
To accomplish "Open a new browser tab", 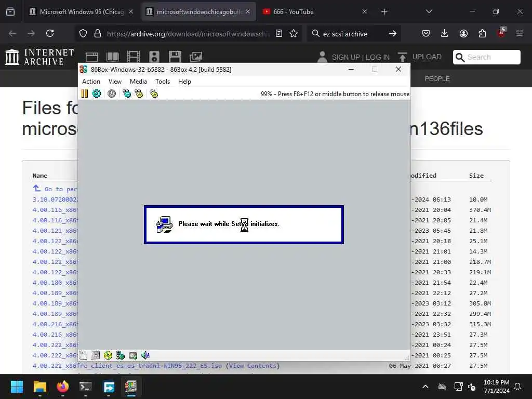I will 384,12.
